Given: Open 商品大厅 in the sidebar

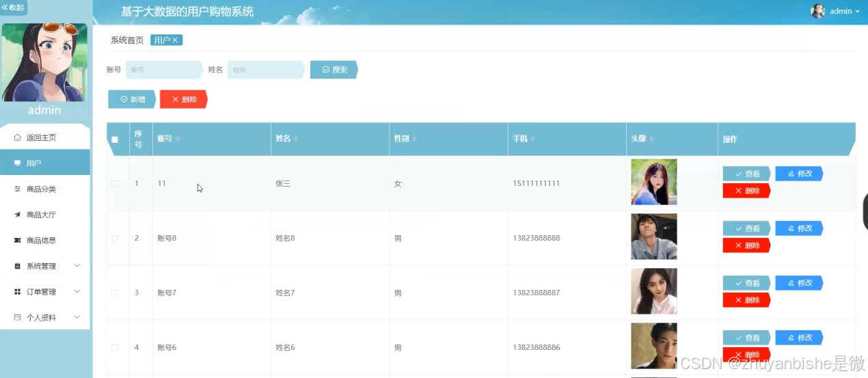Looking at the screenshot, I should coord(45,215).
